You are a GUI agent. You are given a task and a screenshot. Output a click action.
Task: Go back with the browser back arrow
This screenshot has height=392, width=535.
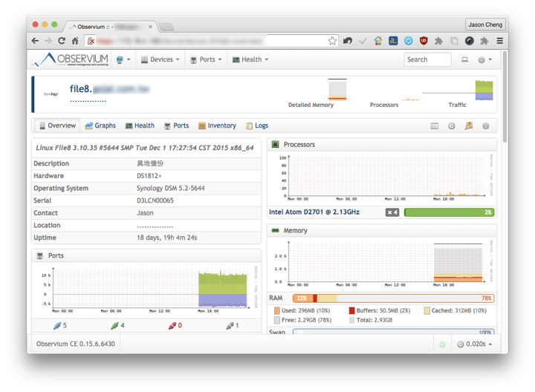pos(35,41)
